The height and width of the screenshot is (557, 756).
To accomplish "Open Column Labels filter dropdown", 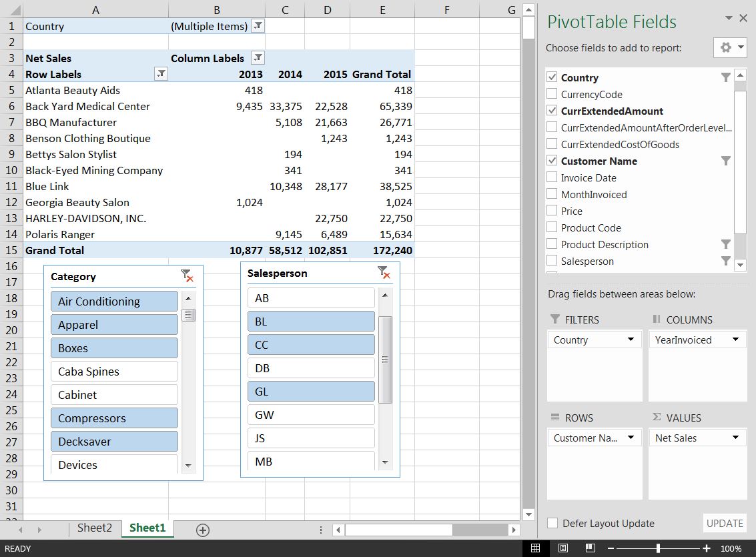I will (x=258, y=58).
